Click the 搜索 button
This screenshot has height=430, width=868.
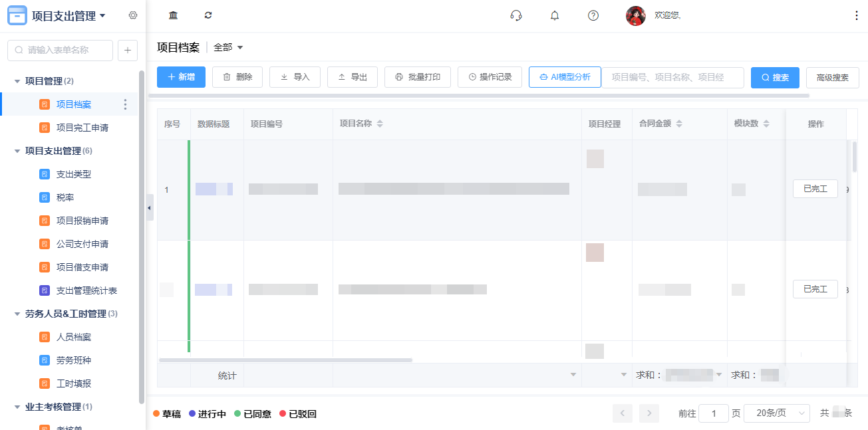coord(775,78)
